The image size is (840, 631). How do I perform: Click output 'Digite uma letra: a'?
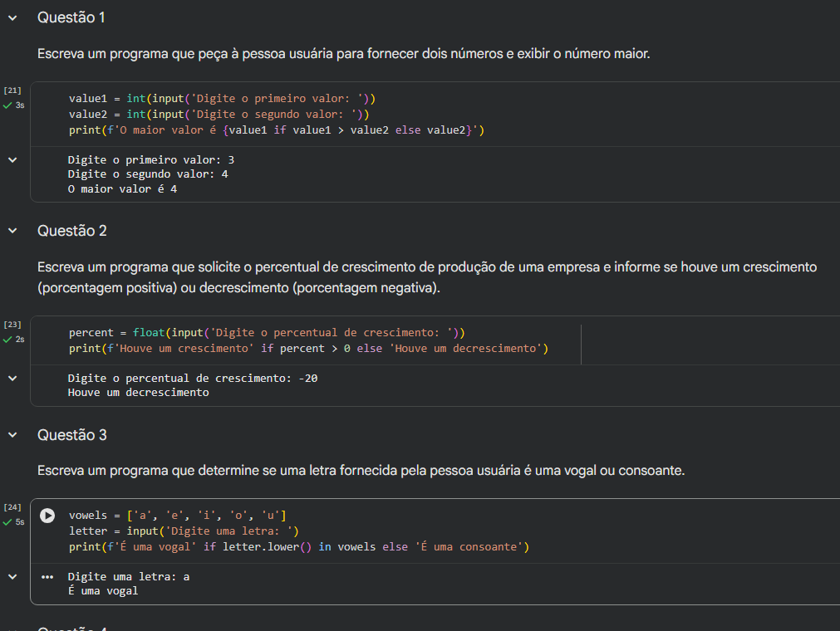pos(129,577)
